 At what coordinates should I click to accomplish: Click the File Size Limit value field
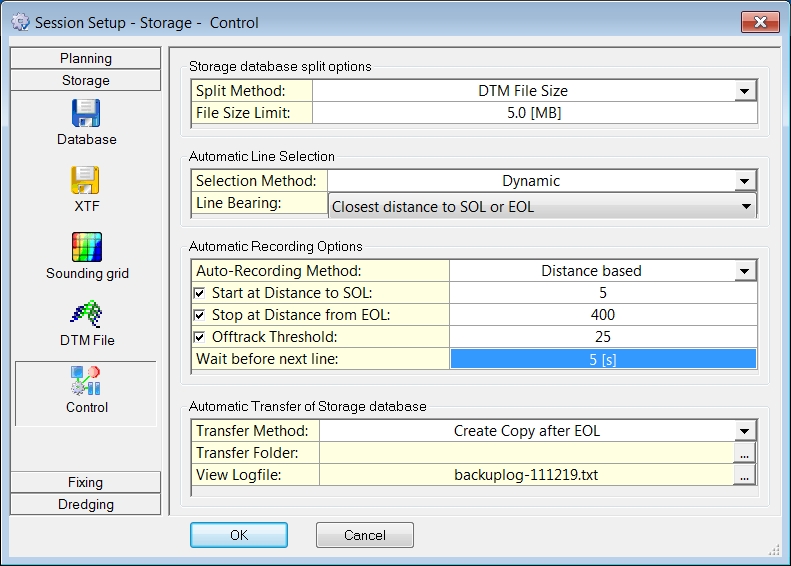click(x=534, y=113)
